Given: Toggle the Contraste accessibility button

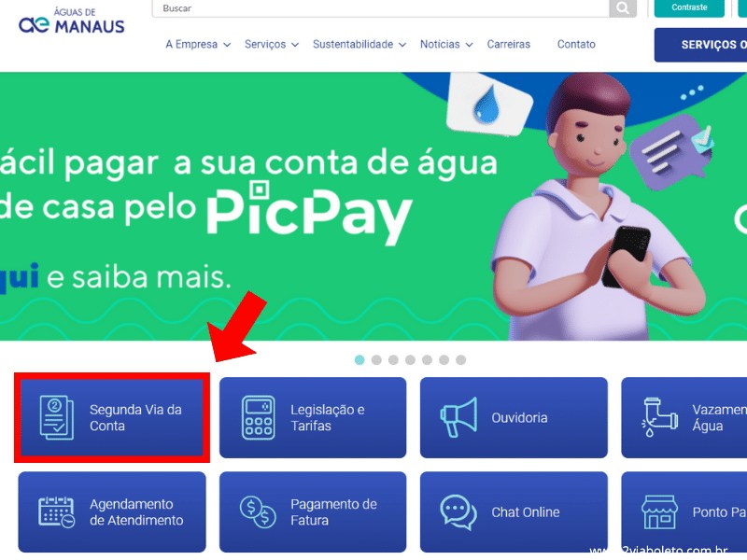Looking at the screenshot, I should [x=689, y=7].
